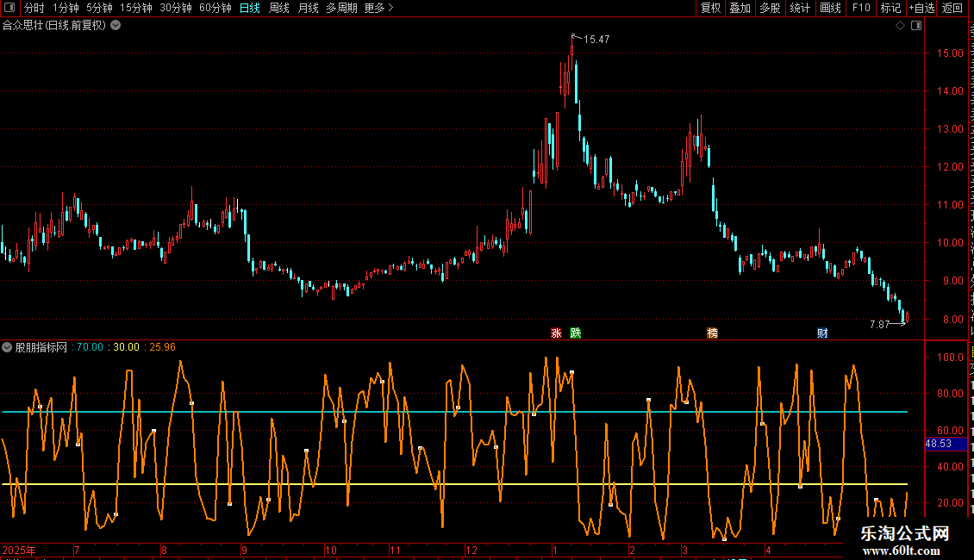This screenshot has height=560, width=974.
Task: Open the 画线 drawing tools
Action: 830,8
